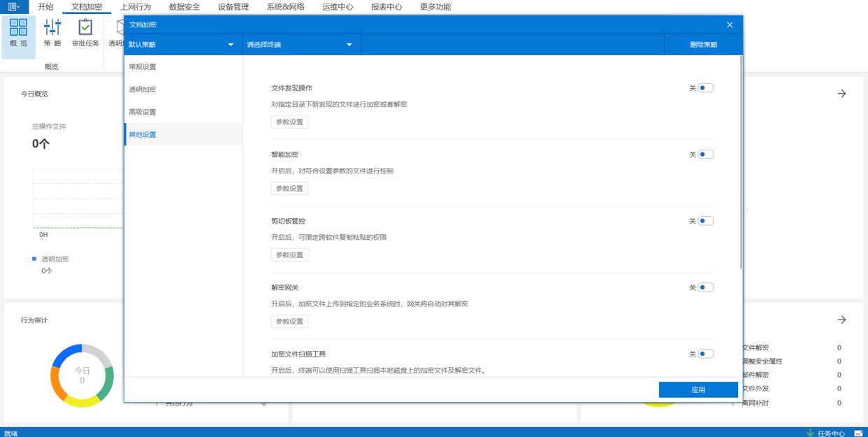This screenshot has height=437, width=868.
Task: Open 参数设置 under 智能加密
Action: (289, 188)
